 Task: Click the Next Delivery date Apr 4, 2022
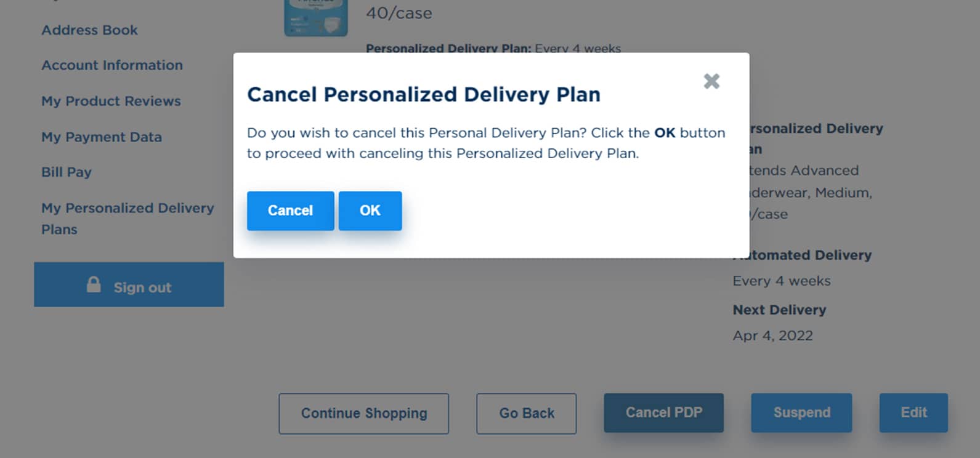click(772, 335)
